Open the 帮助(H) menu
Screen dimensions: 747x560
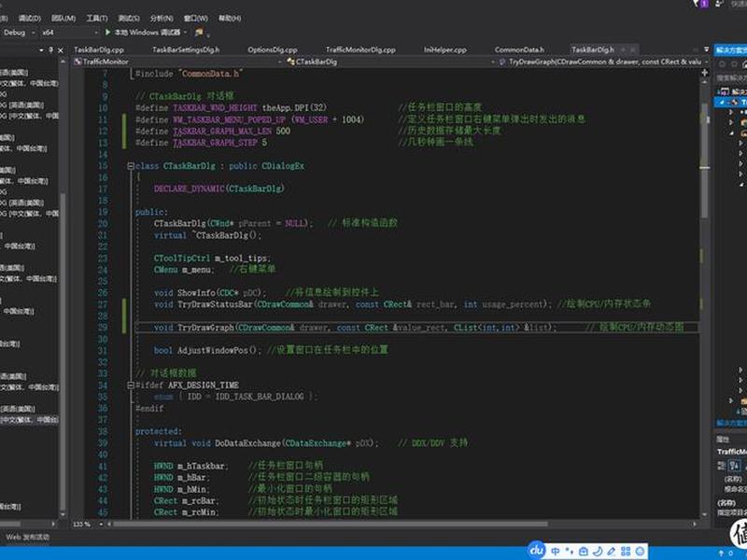click(x=230, y=18)
